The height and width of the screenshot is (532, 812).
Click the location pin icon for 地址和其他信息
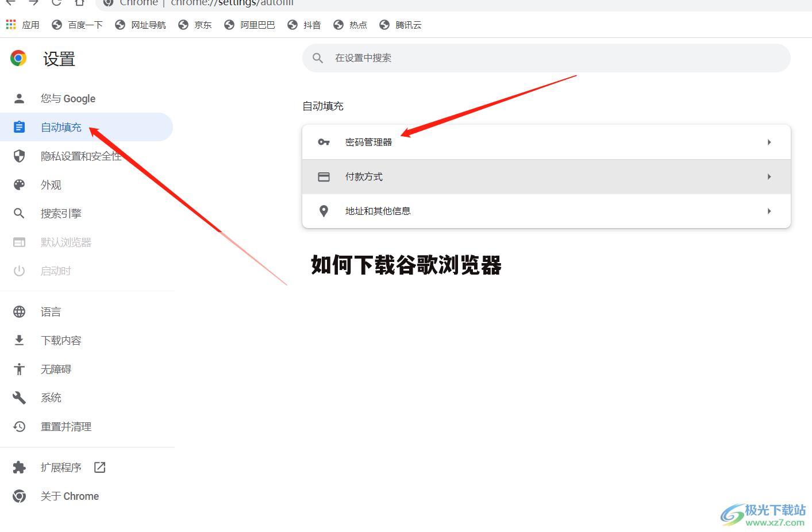point(324,211)
